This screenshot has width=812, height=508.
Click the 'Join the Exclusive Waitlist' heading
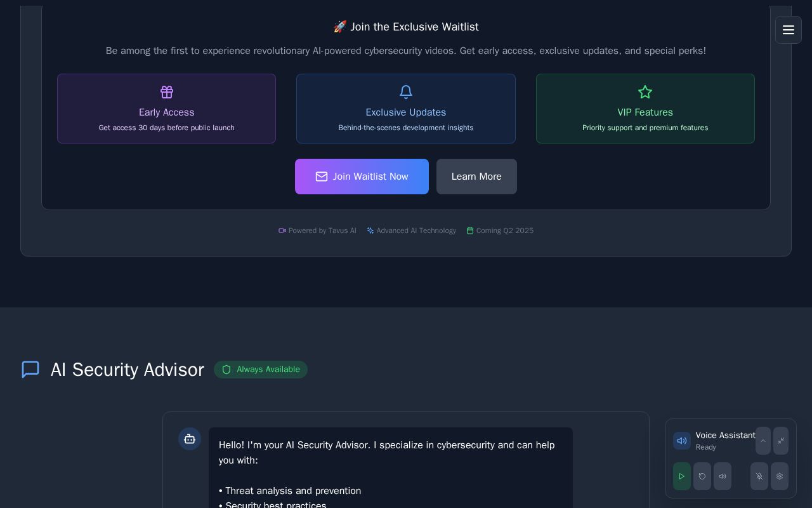[x=406, y=27]
